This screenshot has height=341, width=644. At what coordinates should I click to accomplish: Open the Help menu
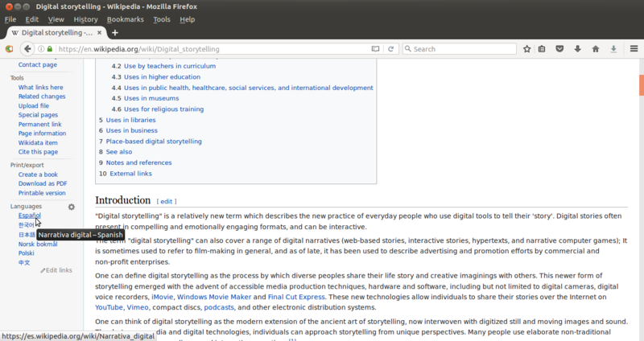click(188, 19)
